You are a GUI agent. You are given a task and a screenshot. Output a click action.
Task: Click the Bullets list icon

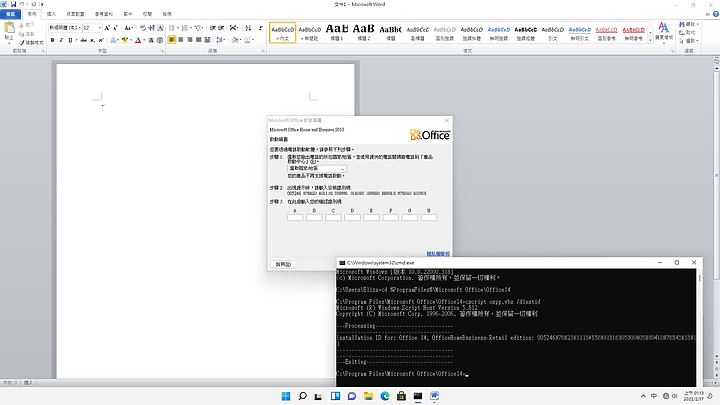(x=172, y=28)
